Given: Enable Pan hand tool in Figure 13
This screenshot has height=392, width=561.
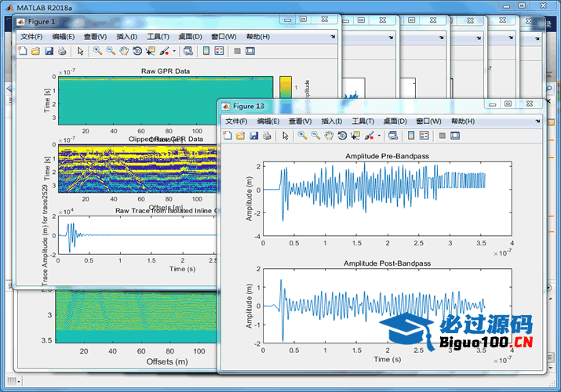Looking at the screenshot, I should tap(329, 136).
